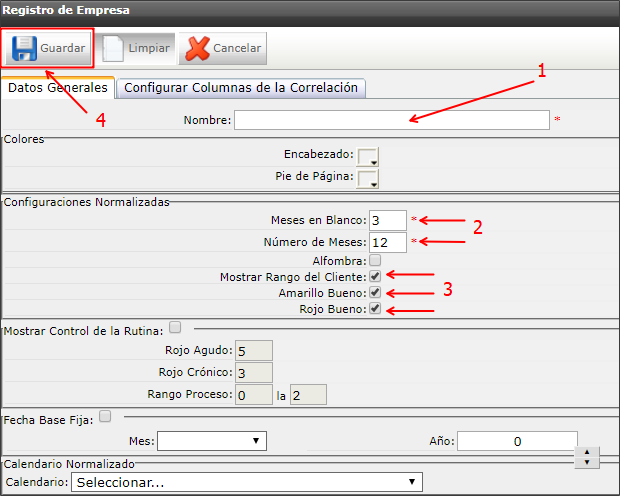Open the Pie de Página color picker
The height and width of the screenshot is (496, 620).
[367, 179]
